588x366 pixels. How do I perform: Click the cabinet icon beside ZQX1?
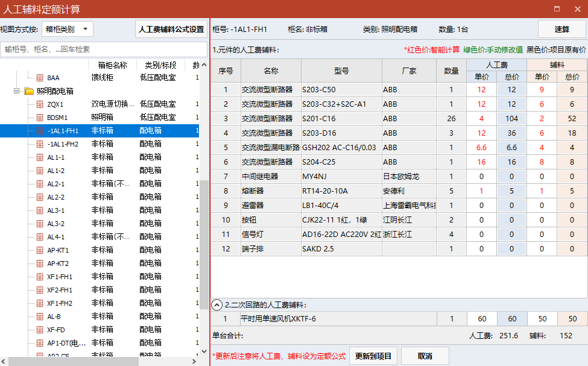click(x=40, y=104)
